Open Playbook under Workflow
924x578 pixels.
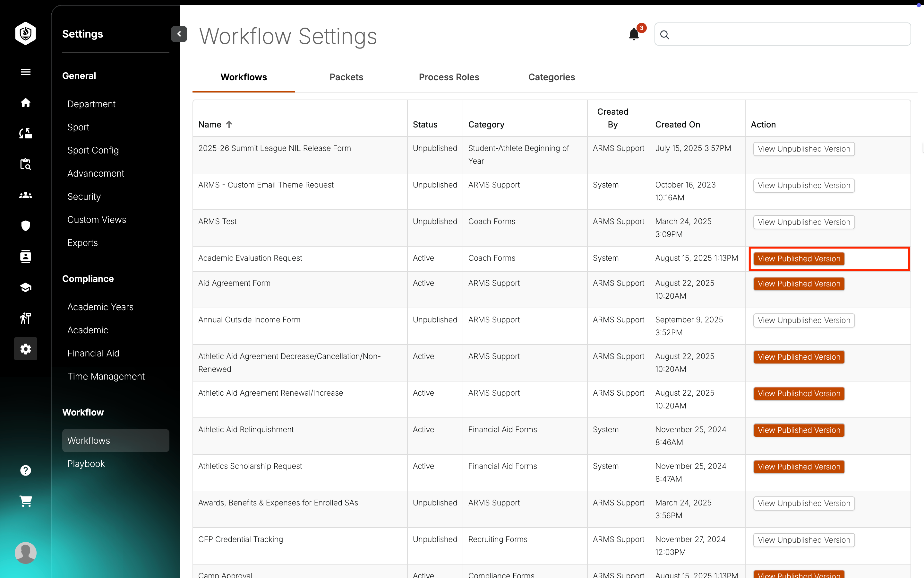pyautogui.click(x=86, y=464)
